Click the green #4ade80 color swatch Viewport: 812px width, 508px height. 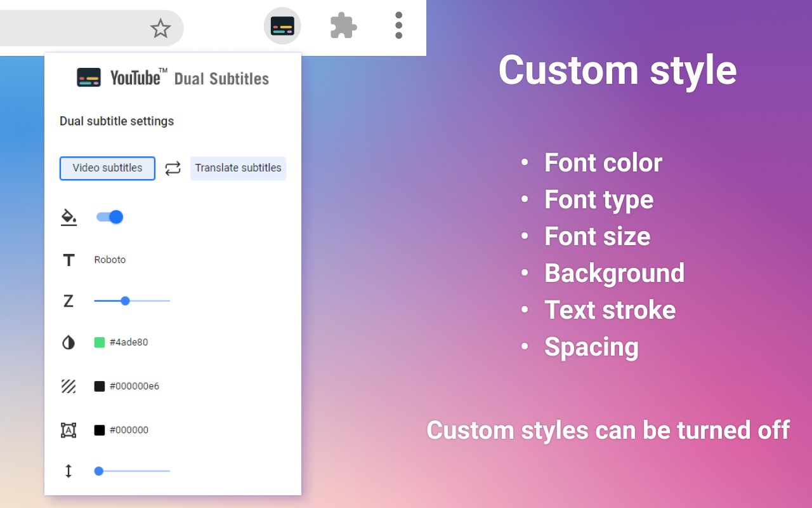[100, 342]
